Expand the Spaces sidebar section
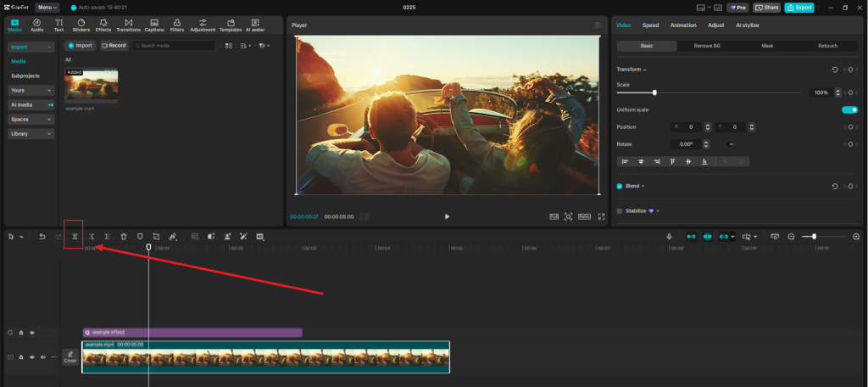868x387 pixels. [31, 119]
